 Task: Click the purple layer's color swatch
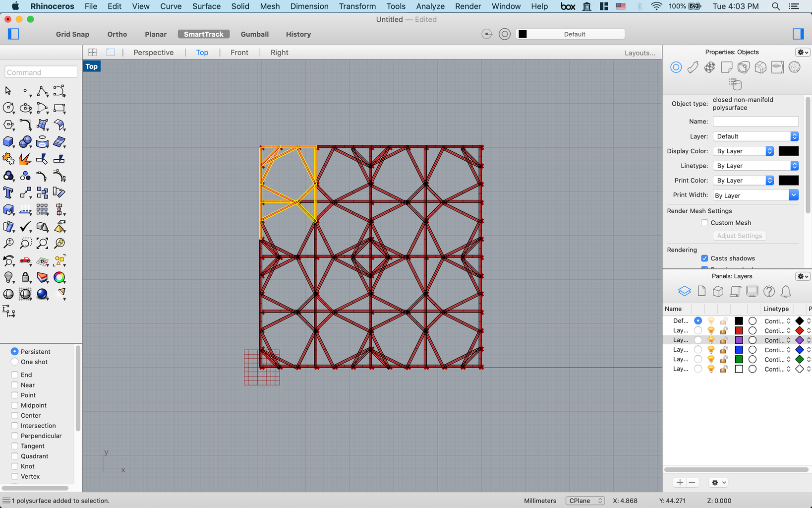point(739,340)
